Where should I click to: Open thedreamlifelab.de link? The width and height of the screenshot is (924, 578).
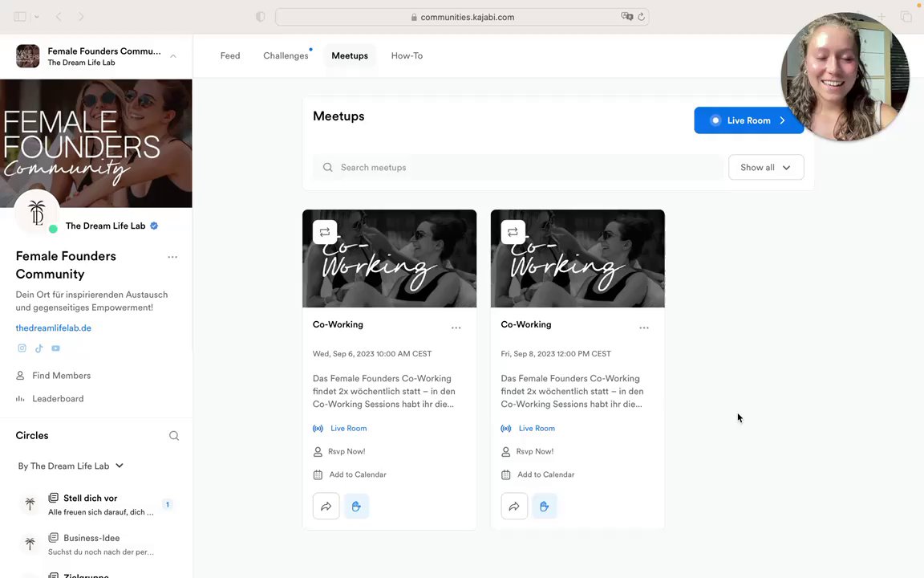point(54,328)
